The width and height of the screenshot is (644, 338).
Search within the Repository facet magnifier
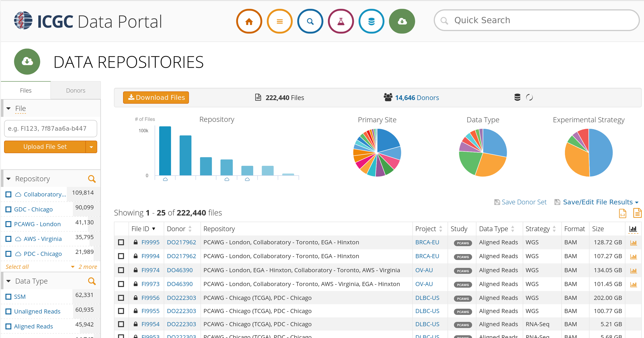pos(92,179)
